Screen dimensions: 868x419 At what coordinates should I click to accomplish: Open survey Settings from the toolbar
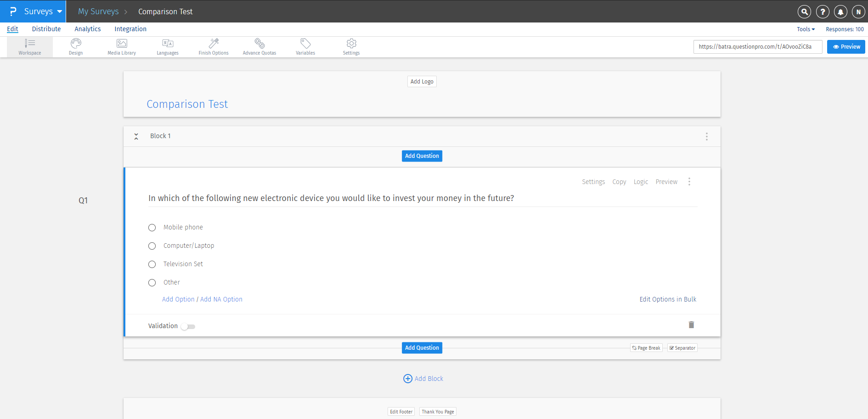[351, 46]
